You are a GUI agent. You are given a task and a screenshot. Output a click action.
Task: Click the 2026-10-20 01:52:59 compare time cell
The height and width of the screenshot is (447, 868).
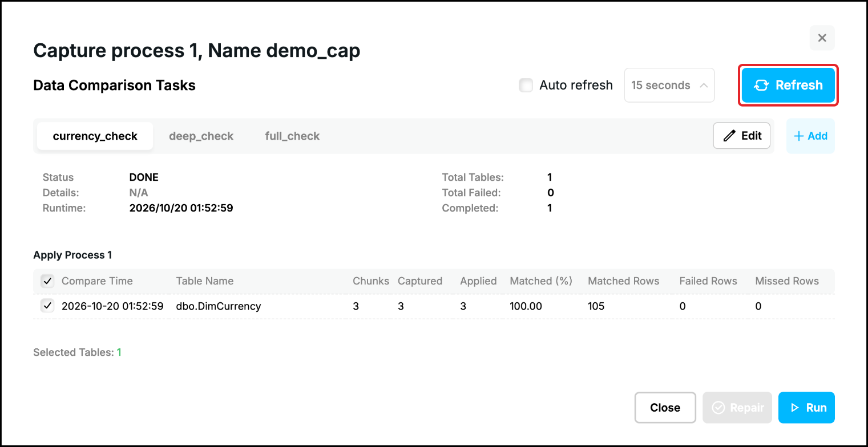click(112, 306)
